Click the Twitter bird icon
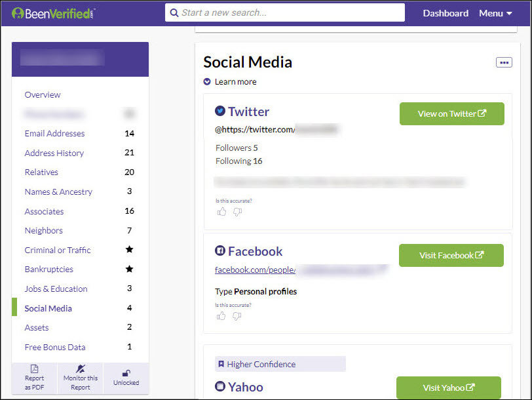The width and height of the screenshot is (532, 400). [x=220, y=111]
